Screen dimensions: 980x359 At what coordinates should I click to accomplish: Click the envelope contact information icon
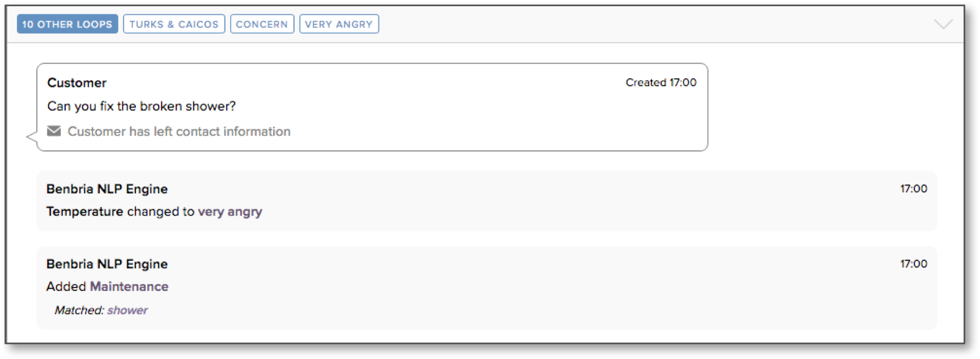point(54,131)
